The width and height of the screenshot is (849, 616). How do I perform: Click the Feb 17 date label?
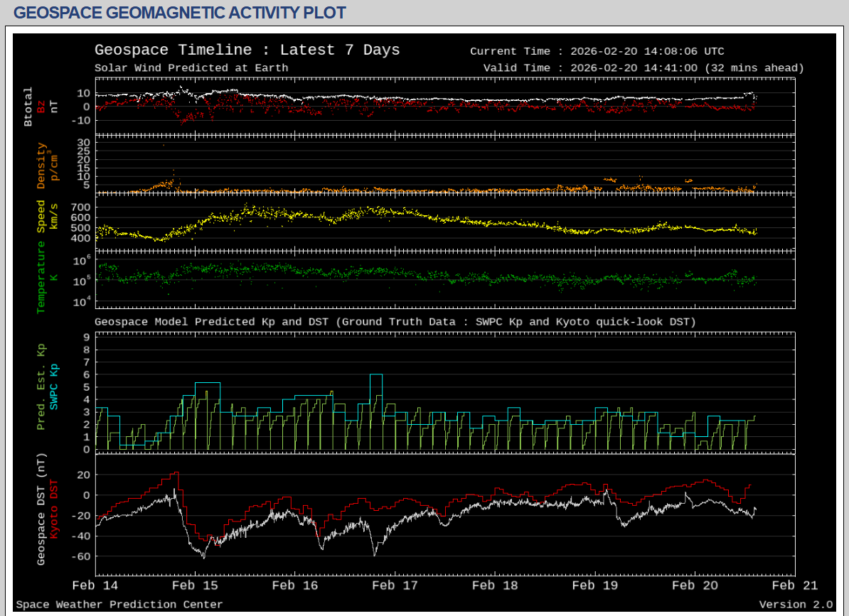pos(395,585)
